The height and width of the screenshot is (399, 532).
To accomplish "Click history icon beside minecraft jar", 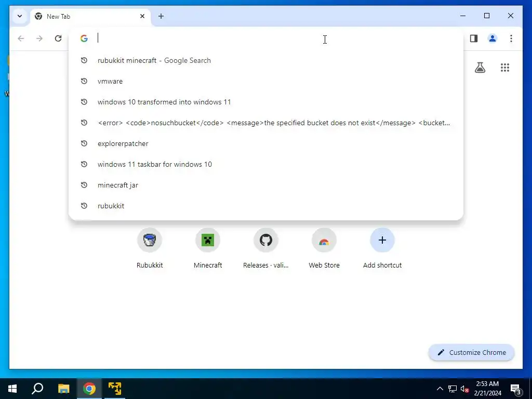I will click(84, 185).
